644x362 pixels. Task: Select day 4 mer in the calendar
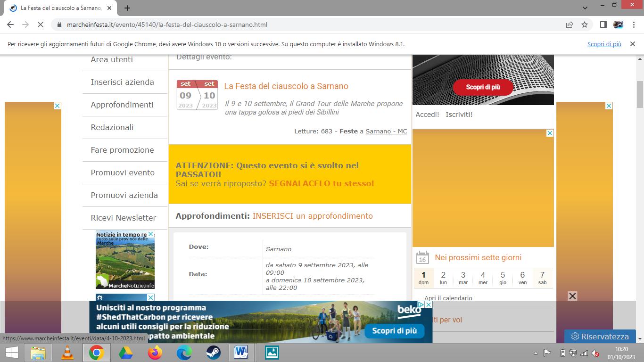(x=483, y=278)
